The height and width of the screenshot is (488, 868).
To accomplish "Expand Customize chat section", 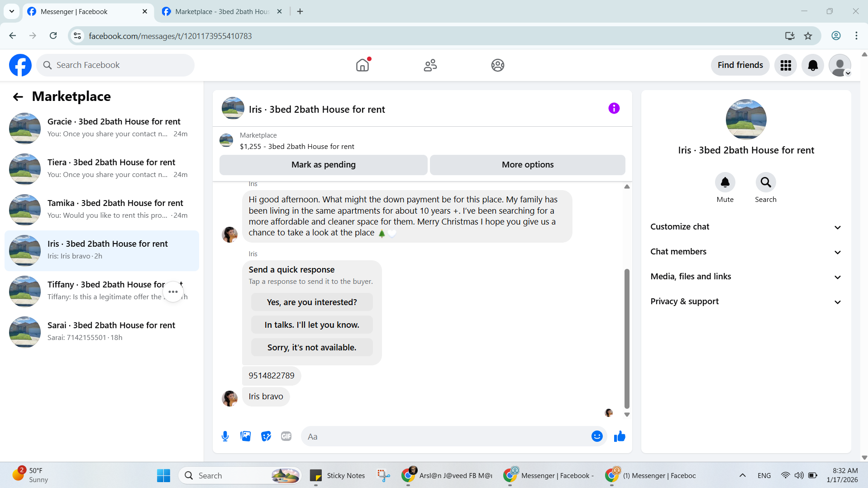I will coord(746,227).
